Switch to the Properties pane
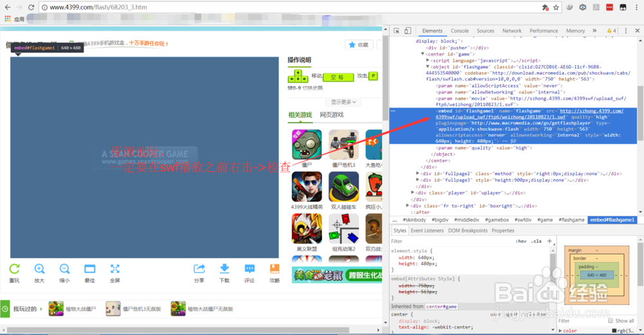 [503, 231]
